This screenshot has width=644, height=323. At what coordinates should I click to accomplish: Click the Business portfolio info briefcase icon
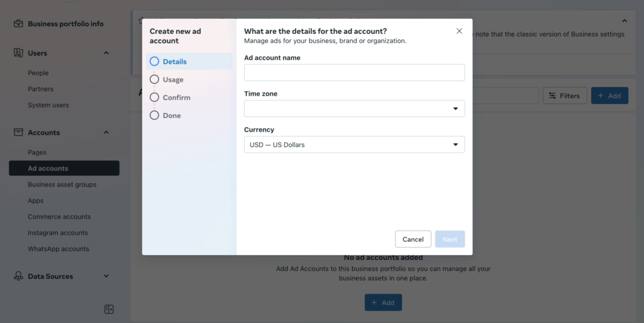coord(18,23)
